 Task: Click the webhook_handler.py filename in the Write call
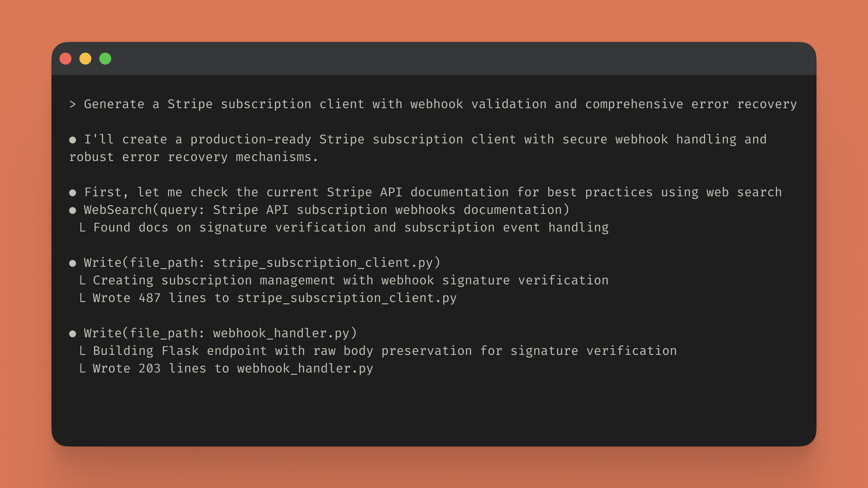pos(281,333)
